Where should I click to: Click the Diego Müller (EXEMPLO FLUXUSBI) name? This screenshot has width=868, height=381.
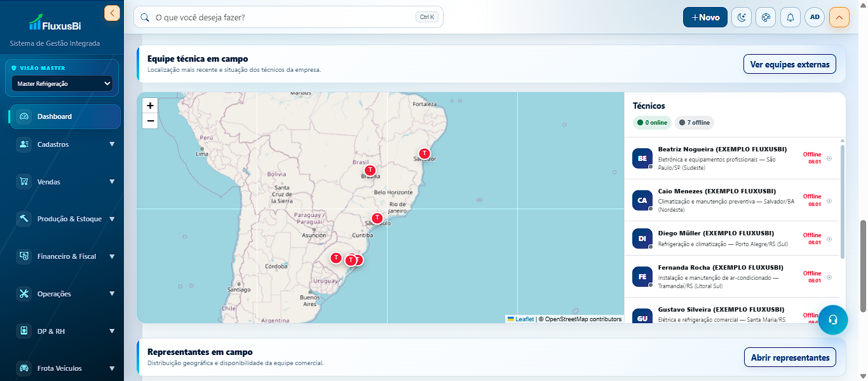(715, 233)
